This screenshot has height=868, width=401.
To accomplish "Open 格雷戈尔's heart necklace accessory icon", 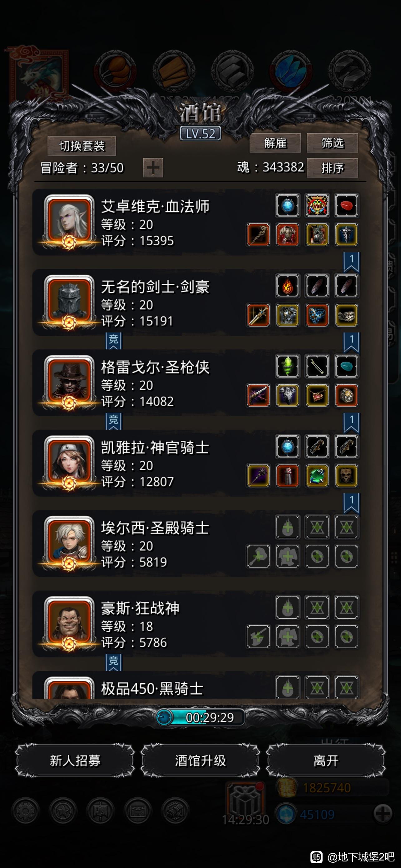I will pyautogui.click(x=317, y=395).
